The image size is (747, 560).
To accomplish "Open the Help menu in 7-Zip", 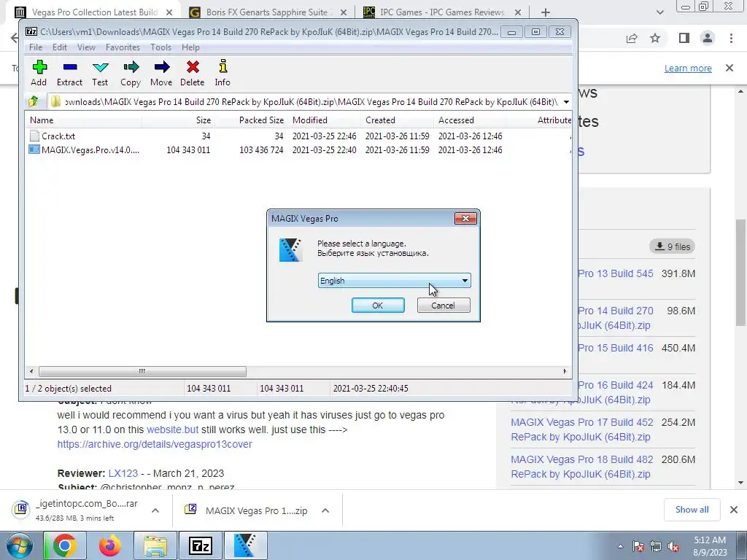I will point(190,47).
